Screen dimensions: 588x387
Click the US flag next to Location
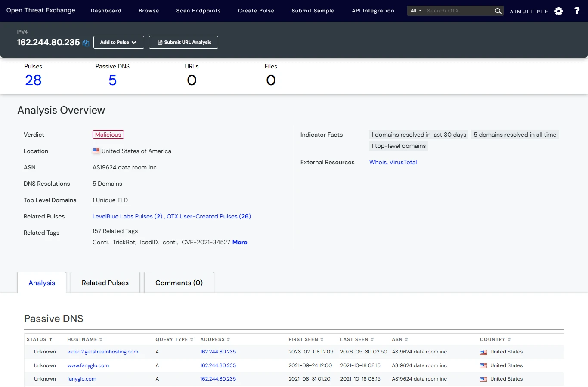[x=96, y=151]
